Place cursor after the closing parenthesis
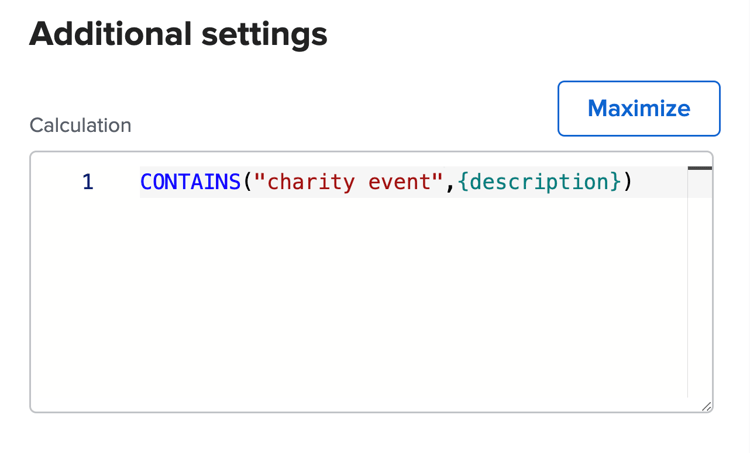The image size is (750, 453). pyautogui.click(x=634, y=182)
